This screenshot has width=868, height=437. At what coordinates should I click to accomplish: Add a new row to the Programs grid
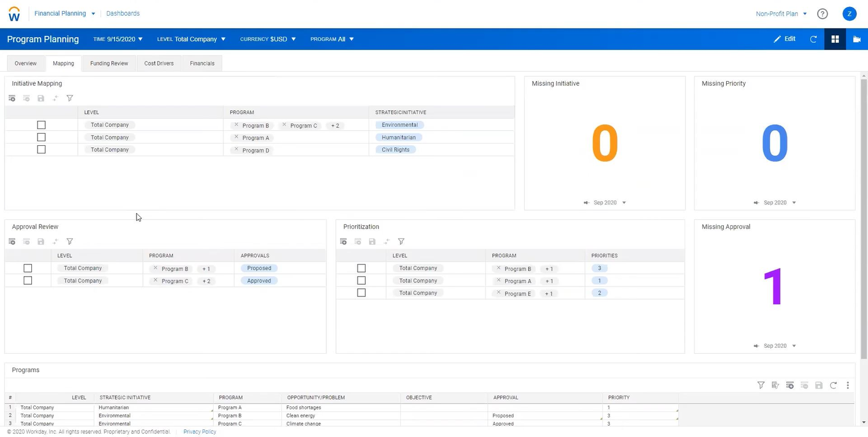(x=790, y=385)
